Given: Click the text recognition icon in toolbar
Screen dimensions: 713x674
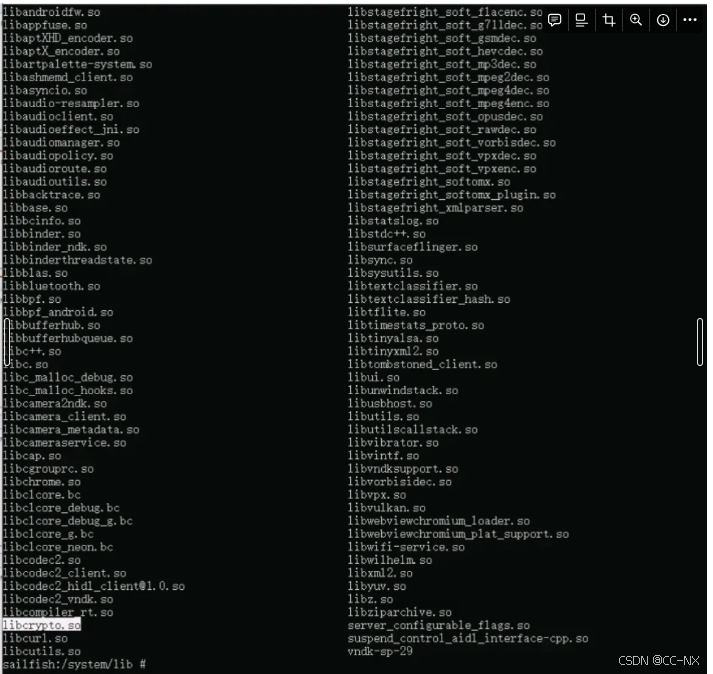Looking at the screenshot, I should [x=581, y=20].
